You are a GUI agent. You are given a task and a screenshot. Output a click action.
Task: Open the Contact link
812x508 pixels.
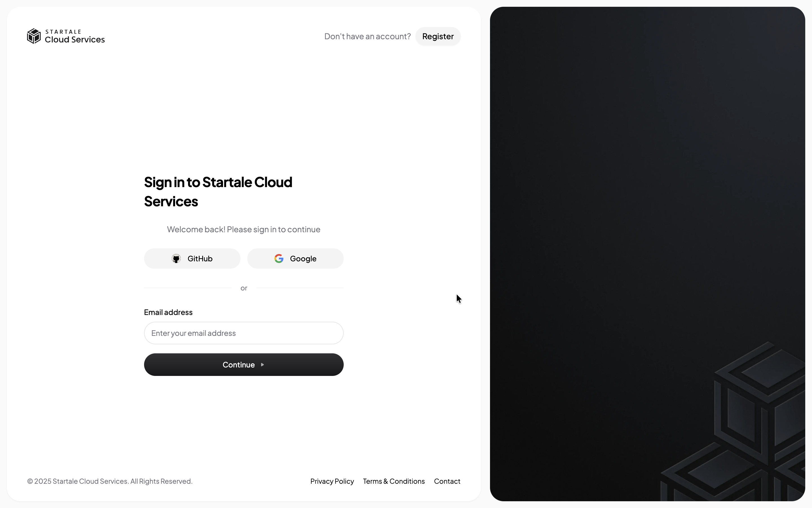click(x=447, y=481)
